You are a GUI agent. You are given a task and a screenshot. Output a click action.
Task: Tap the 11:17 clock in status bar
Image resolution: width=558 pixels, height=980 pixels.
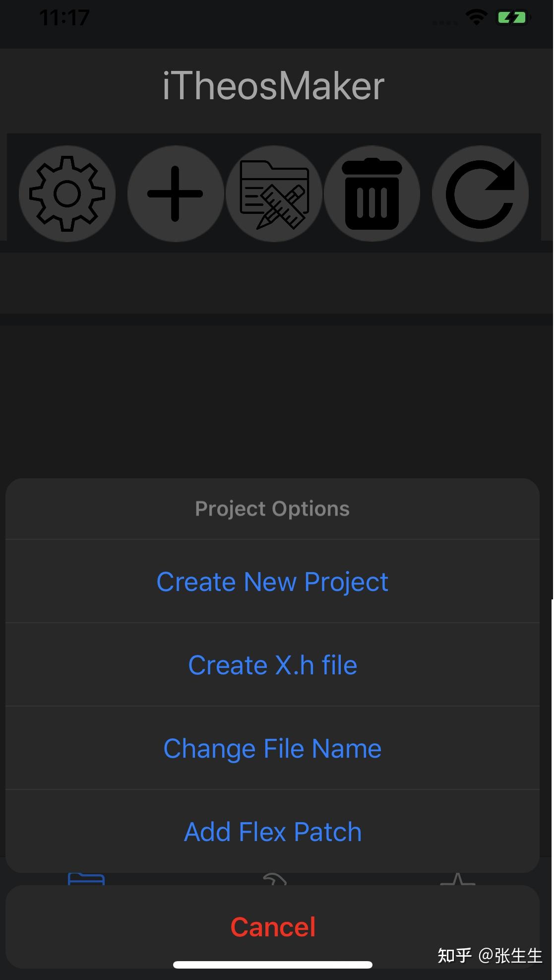tap(64, 18)
